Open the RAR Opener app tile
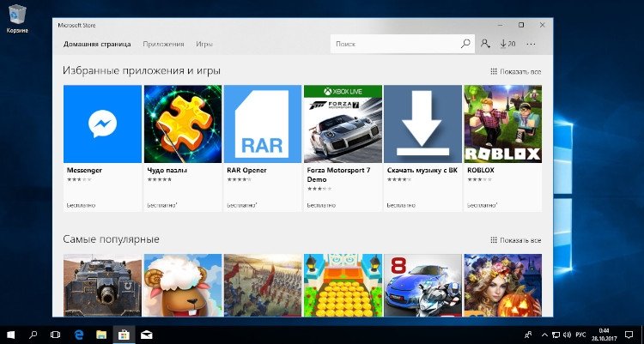Image resolution: width=644 pixels, height=344 pixels. tap(263, 148)
